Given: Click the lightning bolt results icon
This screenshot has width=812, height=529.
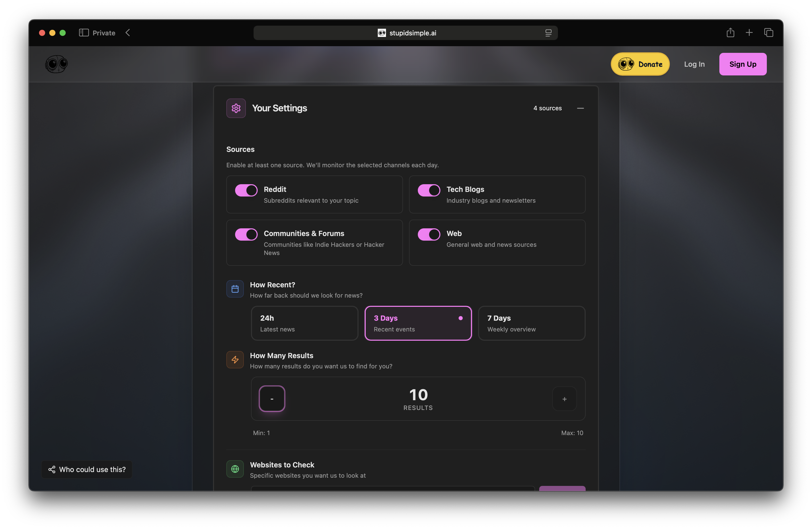Looking at the screenshot, I should (235, 359).
